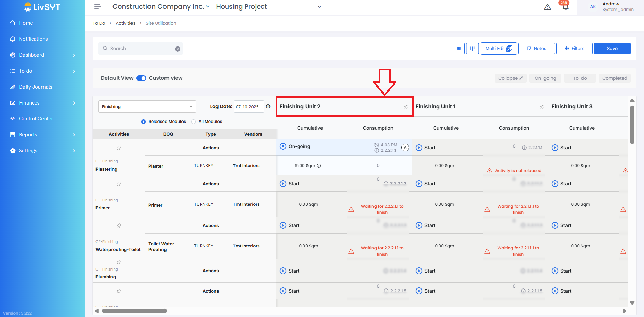Pin the Plastering activity row
The image size is (644, 317).
119,148
